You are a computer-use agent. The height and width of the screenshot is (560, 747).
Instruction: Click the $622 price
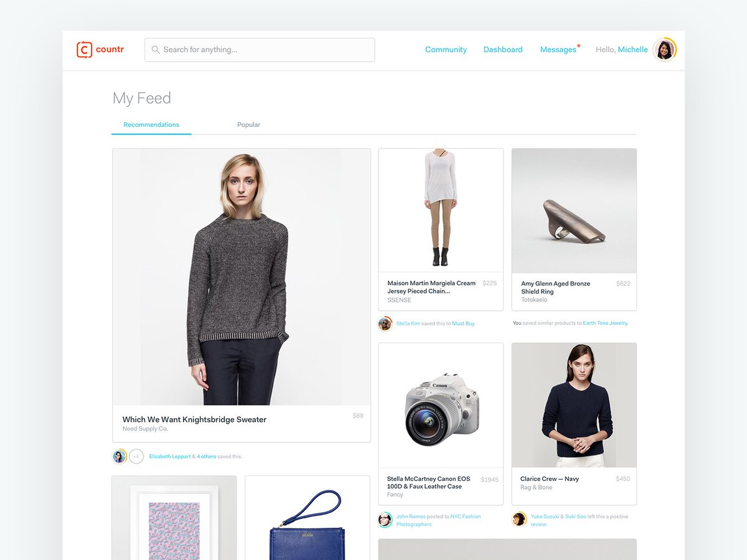pyautogui.click(x=623, y=283)
